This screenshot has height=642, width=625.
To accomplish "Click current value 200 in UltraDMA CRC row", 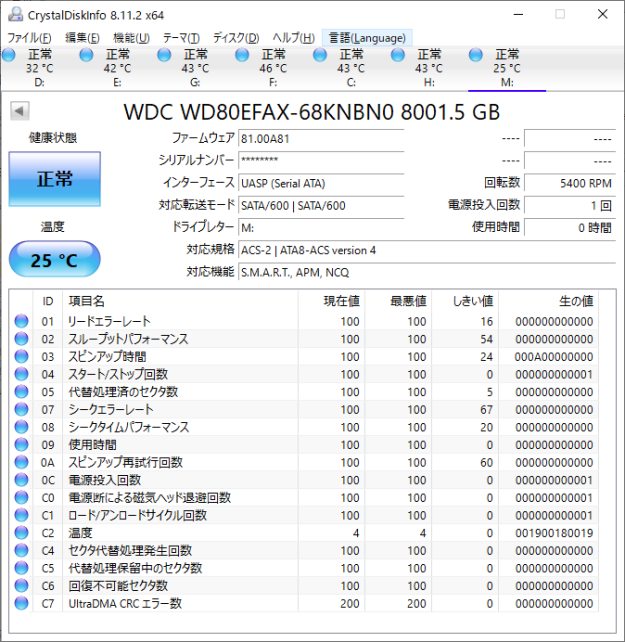I will pyautogui.click(x=350, y=603).
